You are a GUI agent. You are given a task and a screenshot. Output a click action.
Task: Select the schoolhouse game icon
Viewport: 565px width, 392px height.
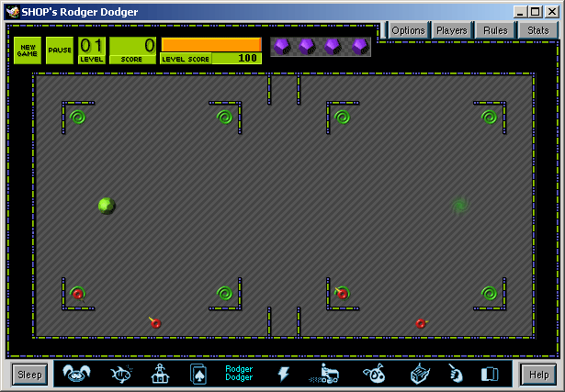[160, 374]
